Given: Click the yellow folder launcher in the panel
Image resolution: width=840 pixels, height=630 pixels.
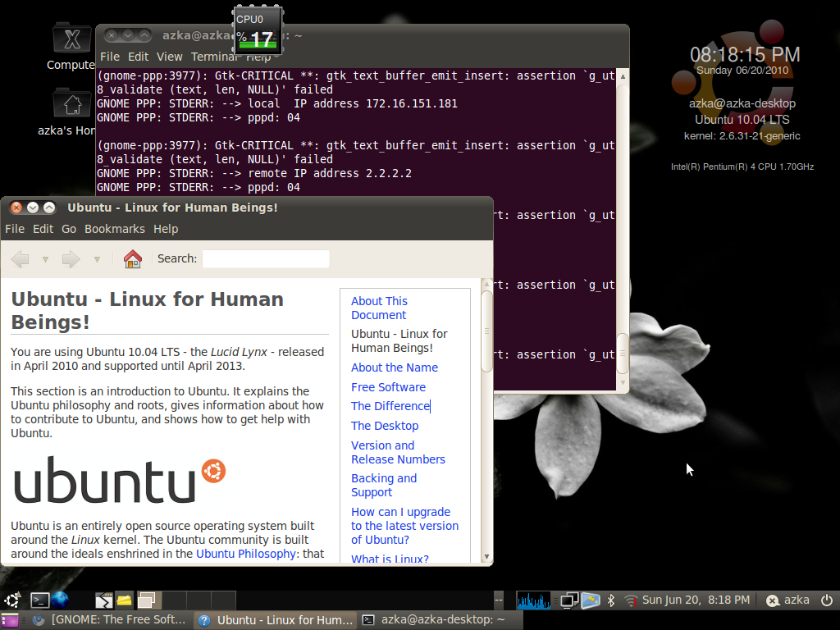Looking at the screenshot, I should click(125, 600).
